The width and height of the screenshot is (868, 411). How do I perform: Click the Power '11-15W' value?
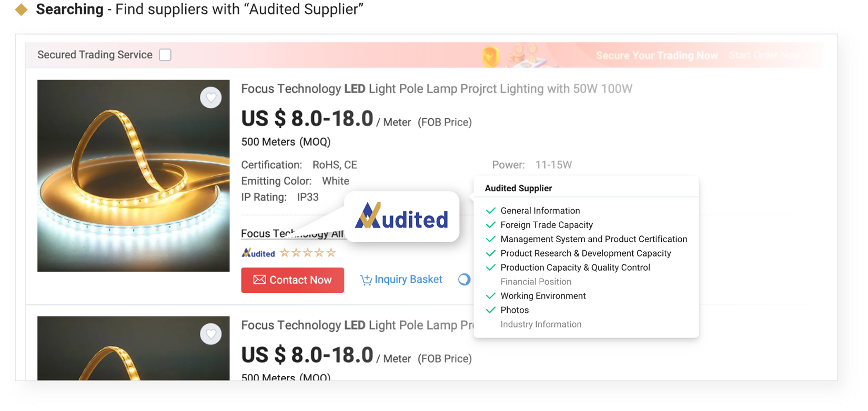pyautogui.click(x=553, y=165)
